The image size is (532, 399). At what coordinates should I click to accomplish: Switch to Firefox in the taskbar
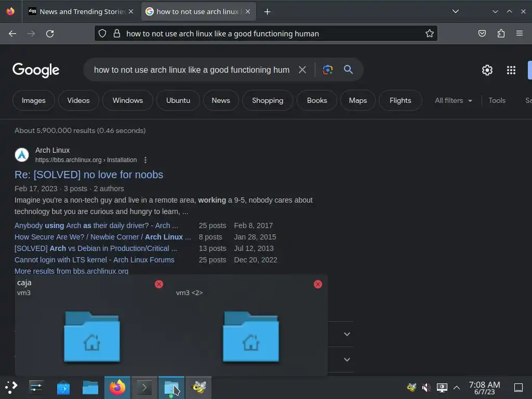(x=117, y=388)
